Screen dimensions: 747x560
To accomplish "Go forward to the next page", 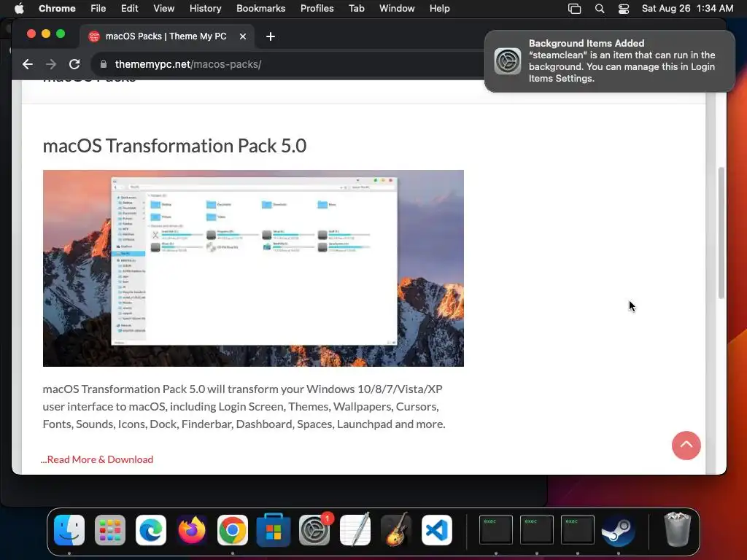I will [51, 64].
